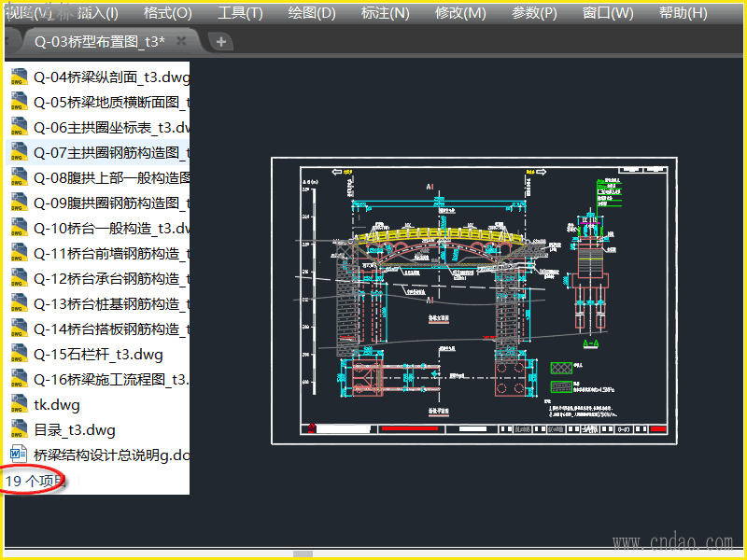Click the DWG icon beside Q-04桥梁纵剖面
The height and width of the screenshot is (560, 747).
18,77
